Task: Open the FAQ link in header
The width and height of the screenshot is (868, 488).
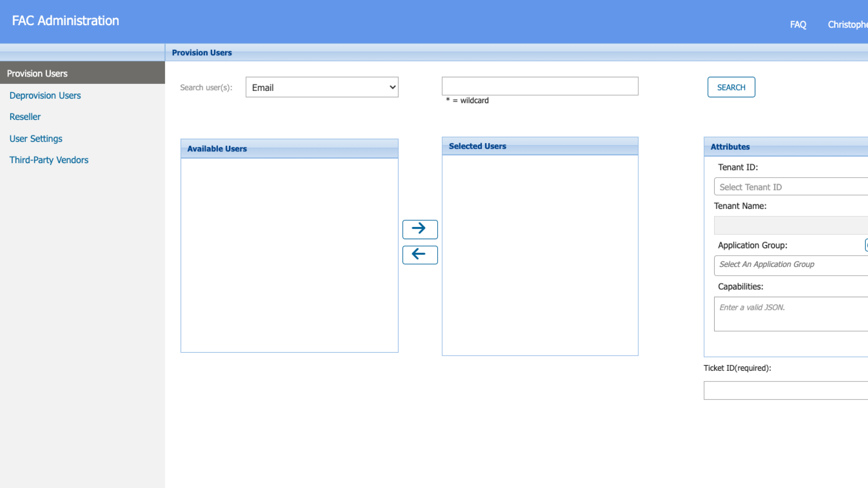Action: [x=798, y=24]
